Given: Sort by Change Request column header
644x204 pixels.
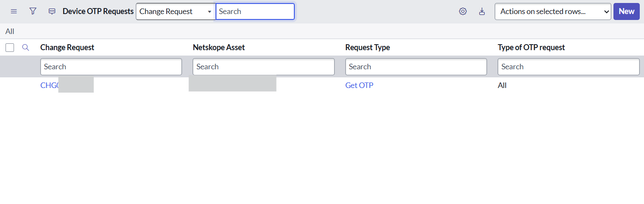Looking at the screenshot, I should coord(67,48).
